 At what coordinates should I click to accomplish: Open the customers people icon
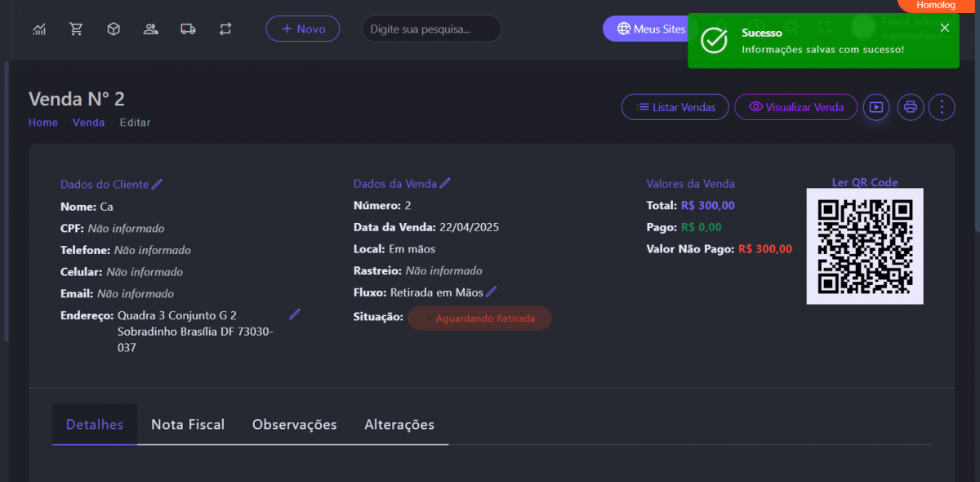click(150, 29)
